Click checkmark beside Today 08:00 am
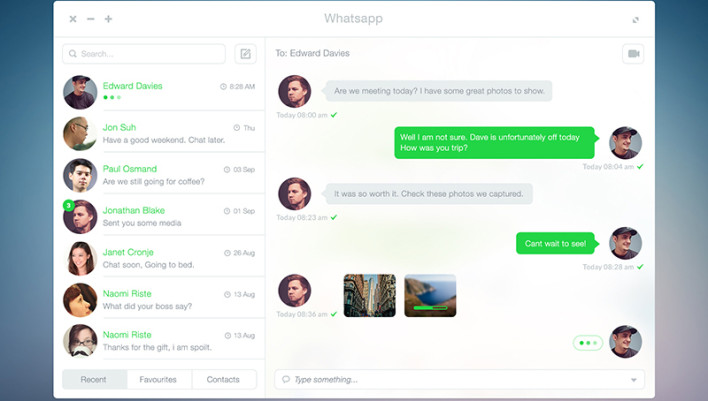 click(334, 115)
